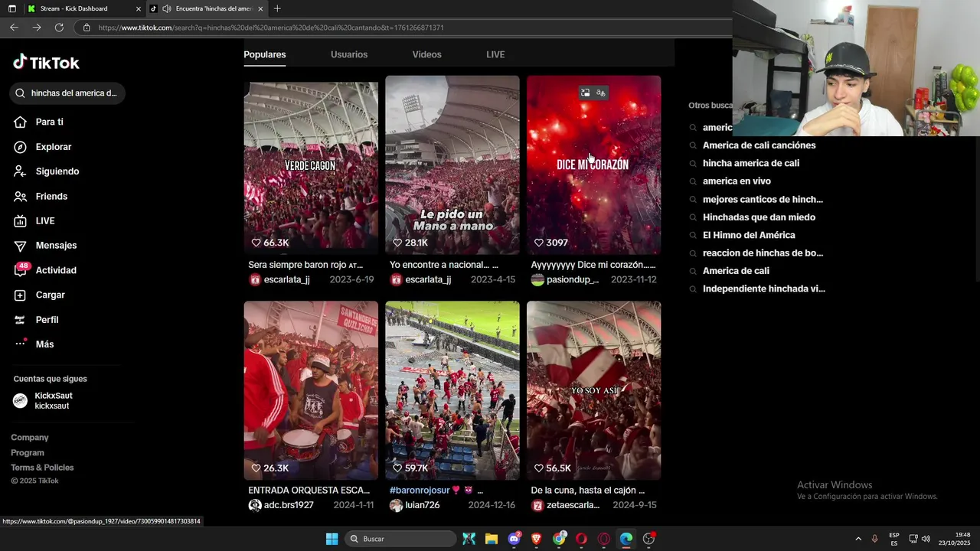Click the search magnifier in TikTok search box

tap(20, 93)
